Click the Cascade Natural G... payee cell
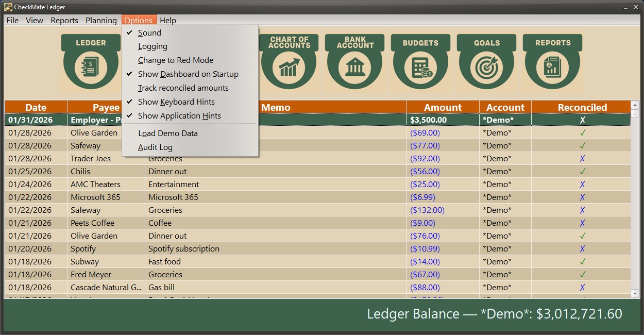 (106, 288)
